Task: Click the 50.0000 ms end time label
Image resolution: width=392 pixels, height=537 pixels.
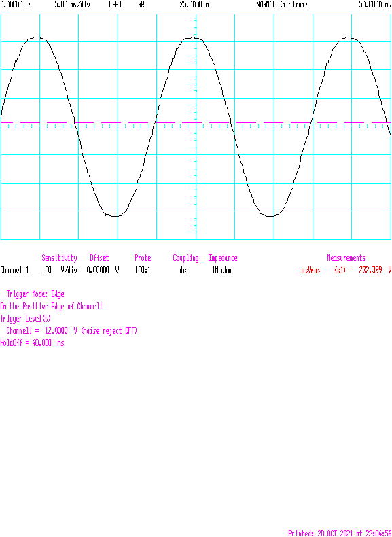Action: pyautogui.click(x=375, y=5)
